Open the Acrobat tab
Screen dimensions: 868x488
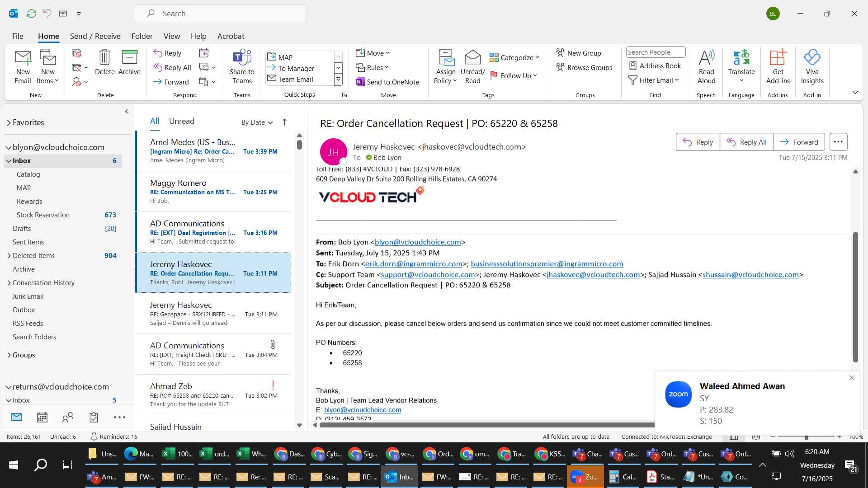point(231,36)
